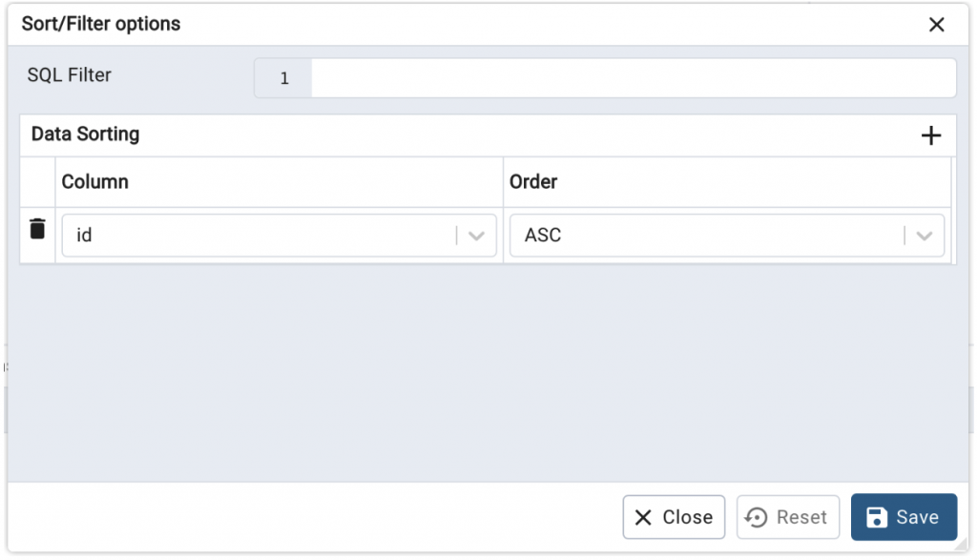Click the Data Sorting section heading
Viewport: 977px width, 560px height.
click(86, 135)
